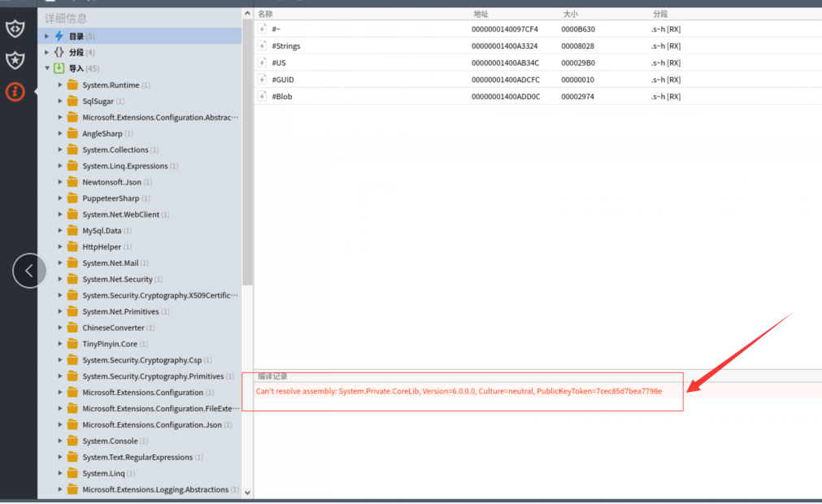822x504 pixels.
Task: Click the curly braces icon beside 分段
Action: [x=59, y=53]
